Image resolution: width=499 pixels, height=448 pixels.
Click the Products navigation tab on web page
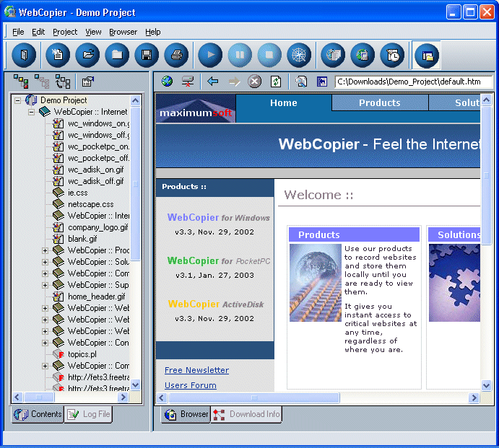[380, 102]
